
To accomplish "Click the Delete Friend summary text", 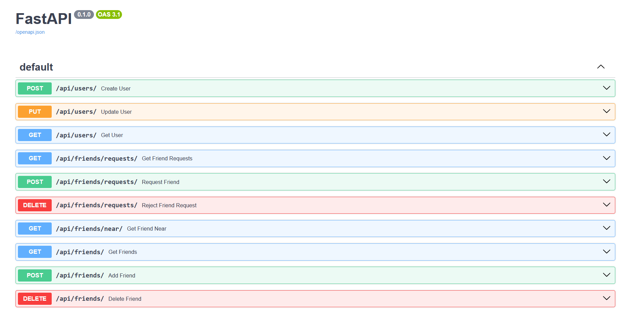I will tap(125, 299).
